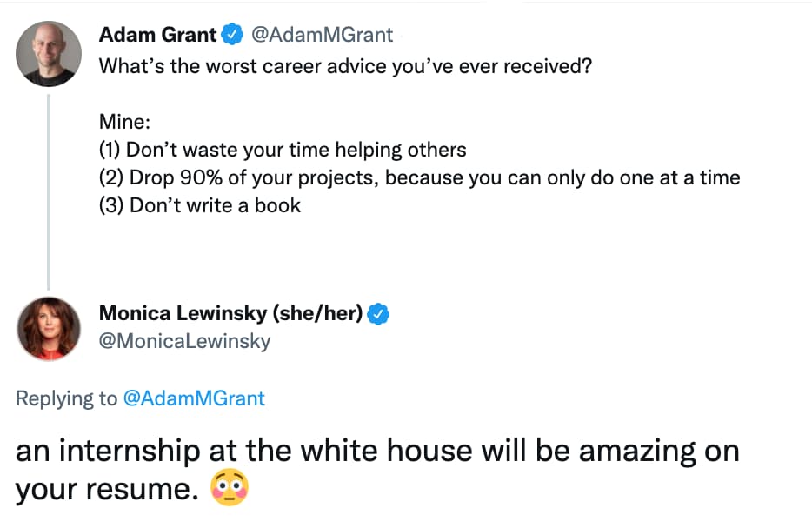The image size is (812, 522).
Task: Click the "Replying to" label text
Action: tap(66, 398)
